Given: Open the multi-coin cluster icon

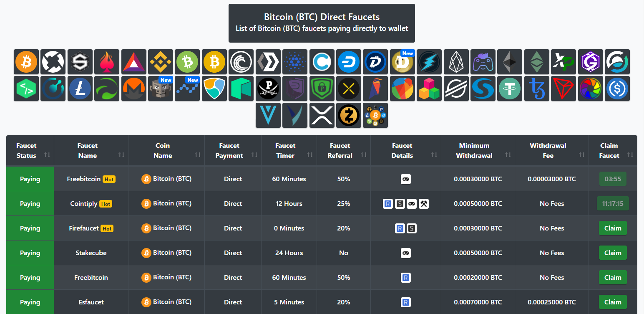Looking at the screenshot, I should pos(375,115).
